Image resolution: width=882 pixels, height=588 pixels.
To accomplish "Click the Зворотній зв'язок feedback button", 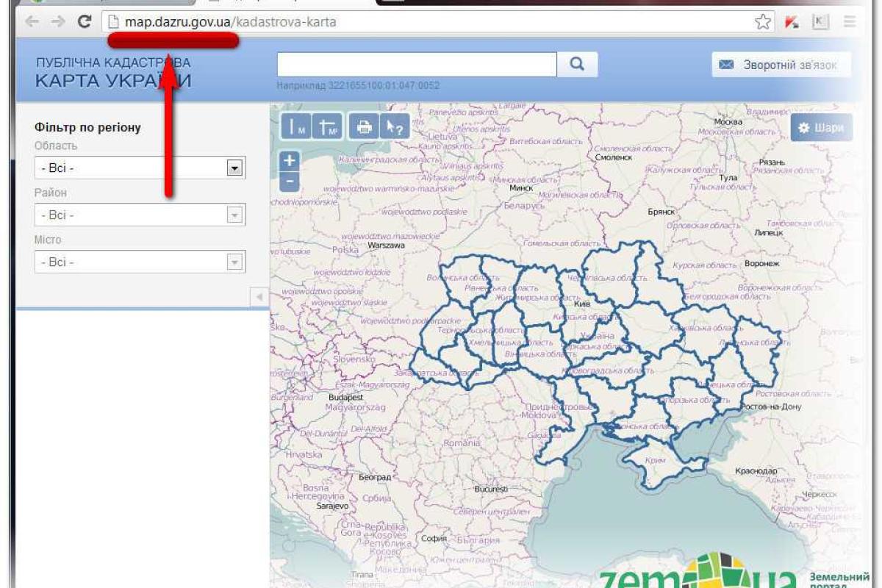I will (x=780, y=65).
